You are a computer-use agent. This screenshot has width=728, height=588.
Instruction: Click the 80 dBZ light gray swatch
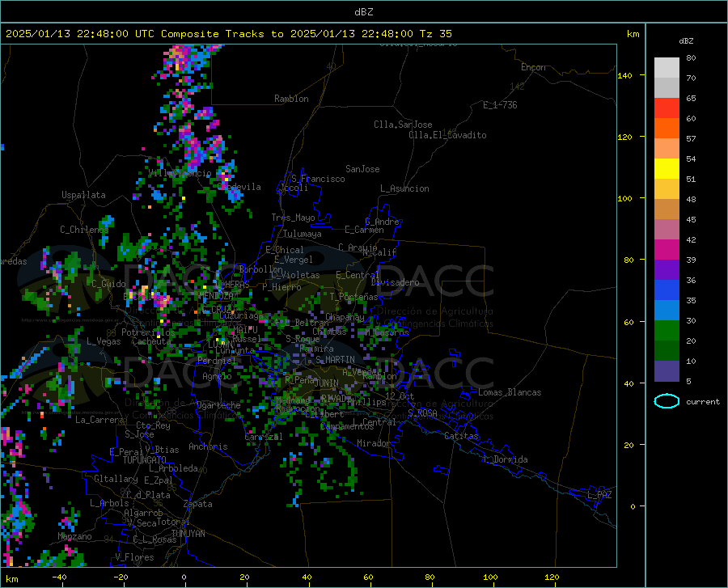tap(667, 68)
